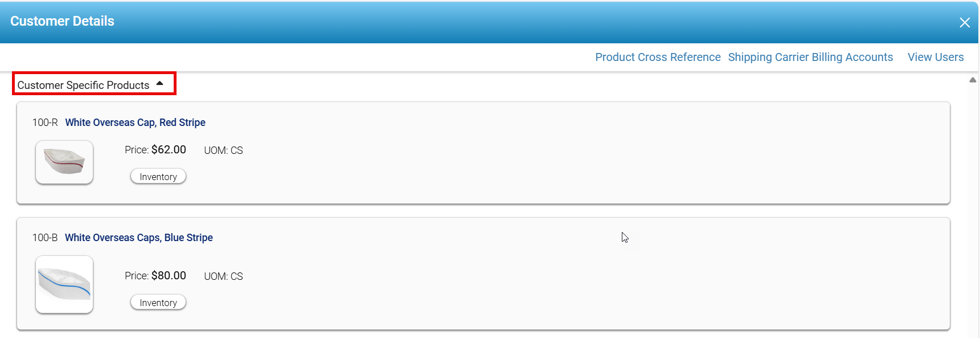Open White Overseas Caps, Blue Stripe product
This screenshot has height=338, width=980.
pyautogui.click(x=138, y=238)
